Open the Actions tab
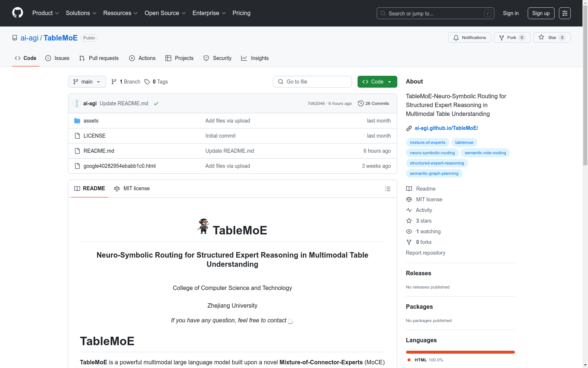The height and width of the screenshot is (368, 588). point(142,58)
